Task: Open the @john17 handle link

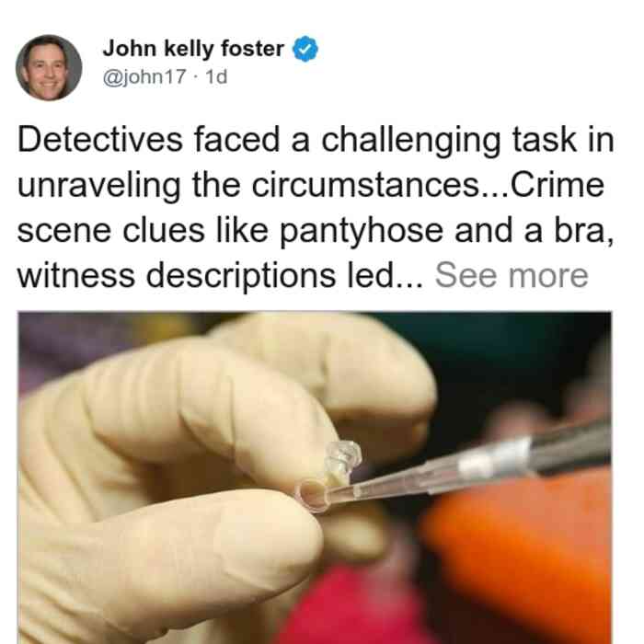Action: pos(144,76)
